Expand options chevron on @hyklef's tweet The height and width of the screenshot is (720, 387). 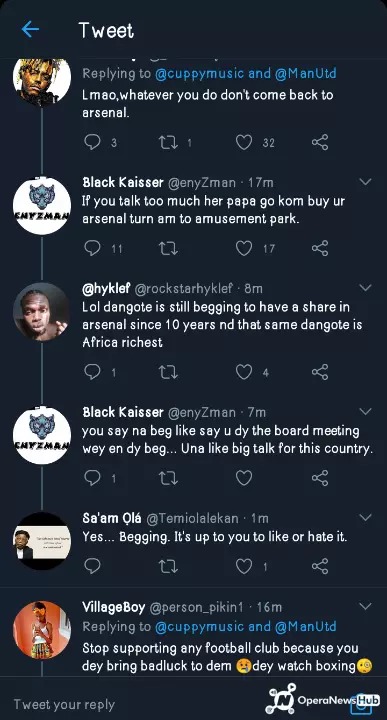(365, 288)
